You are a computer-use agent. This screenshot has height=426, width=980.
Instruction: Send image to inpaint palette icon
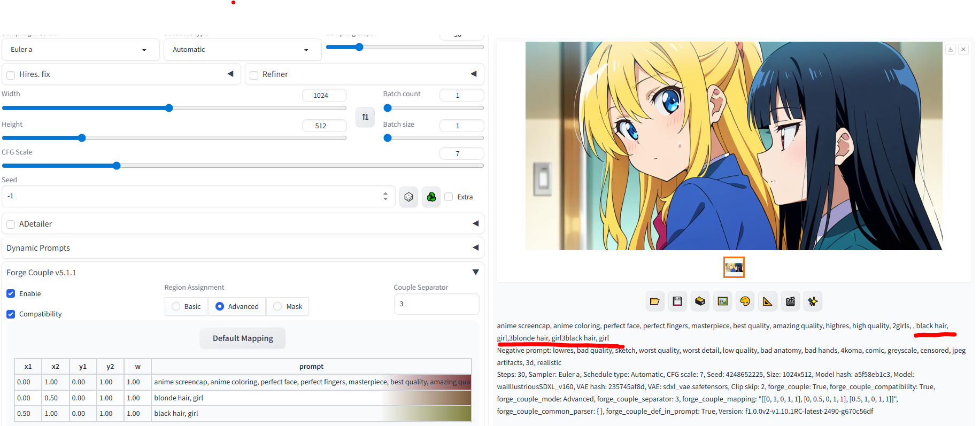[x=745, y=301]
